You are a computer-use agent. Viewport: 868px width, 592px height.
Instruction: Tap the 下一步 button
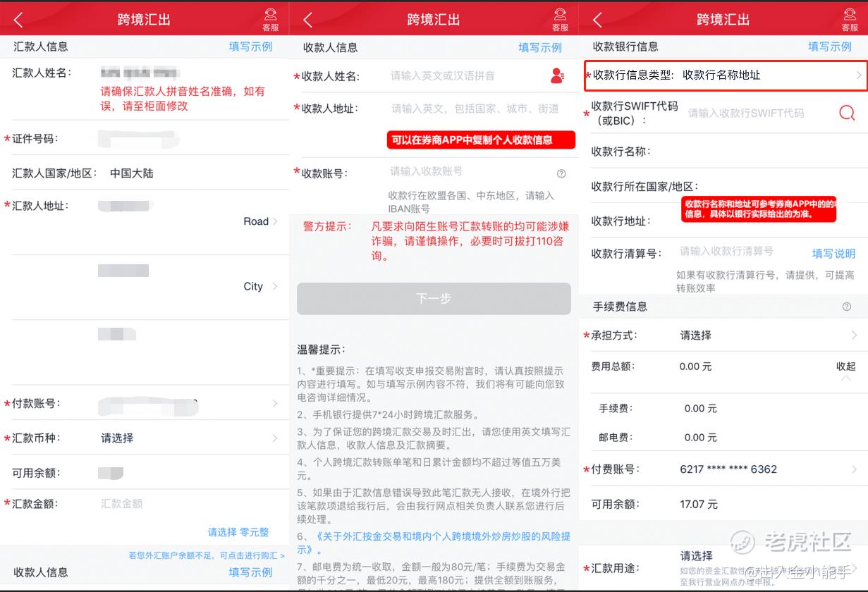[x=434, y=298]
